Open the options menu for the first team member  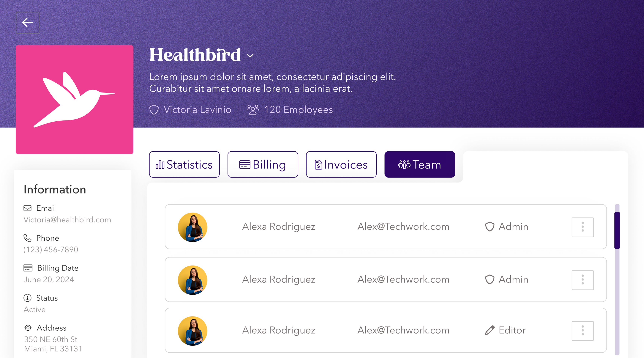[x=583, y=227]
